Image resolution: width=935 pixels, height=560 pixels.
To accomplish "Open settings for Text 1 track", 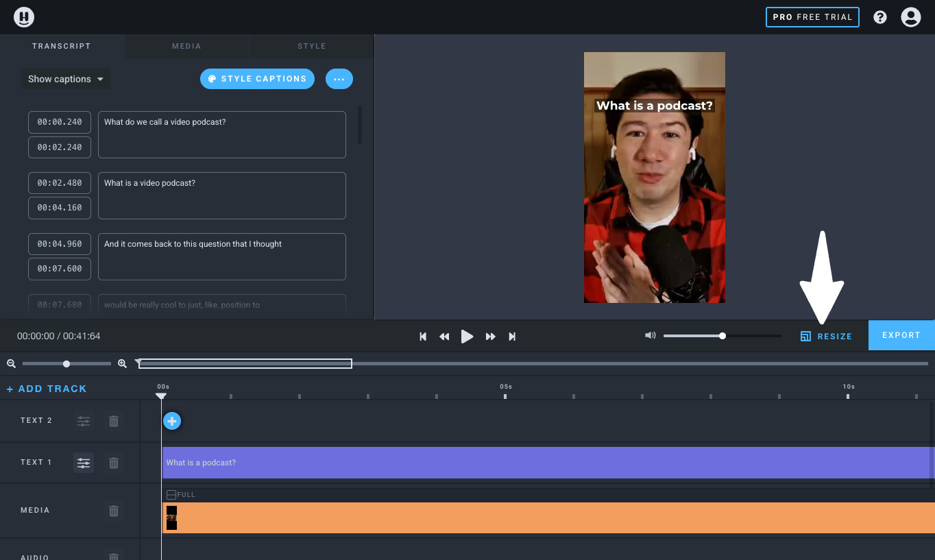I will 84,463.
